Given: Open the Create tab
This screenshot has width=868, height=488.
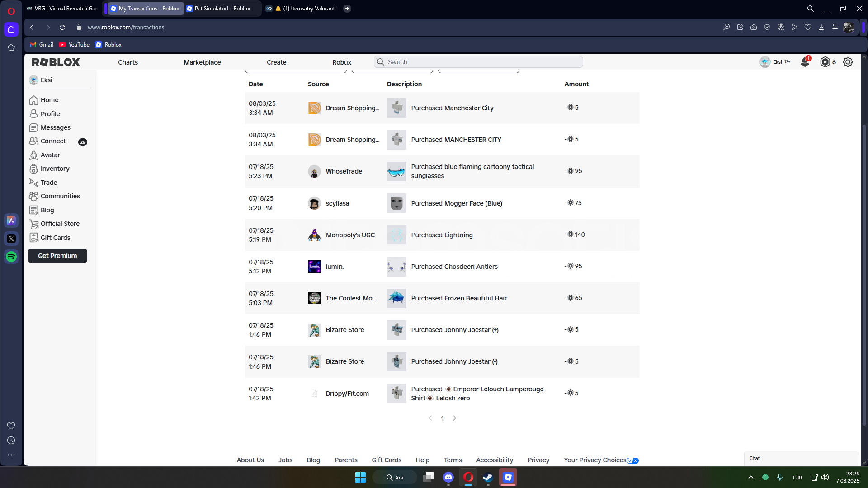Looking at the screenshot, I should [x=276, y=62].
